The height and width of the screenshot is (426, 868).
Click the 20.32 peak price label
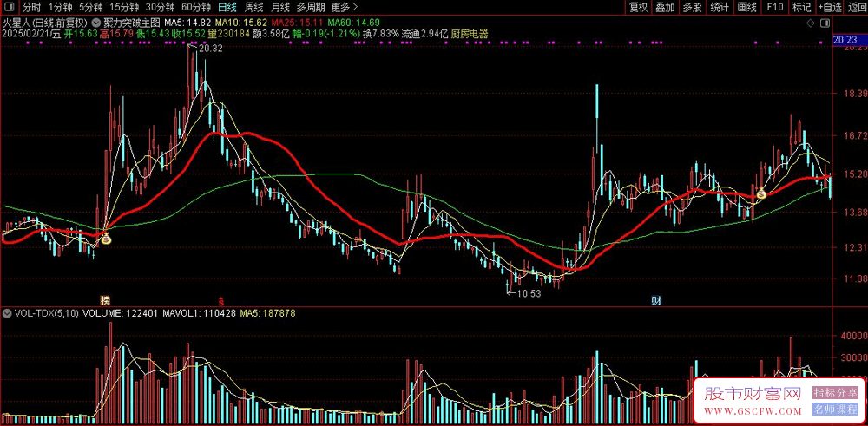coord(210,49)
